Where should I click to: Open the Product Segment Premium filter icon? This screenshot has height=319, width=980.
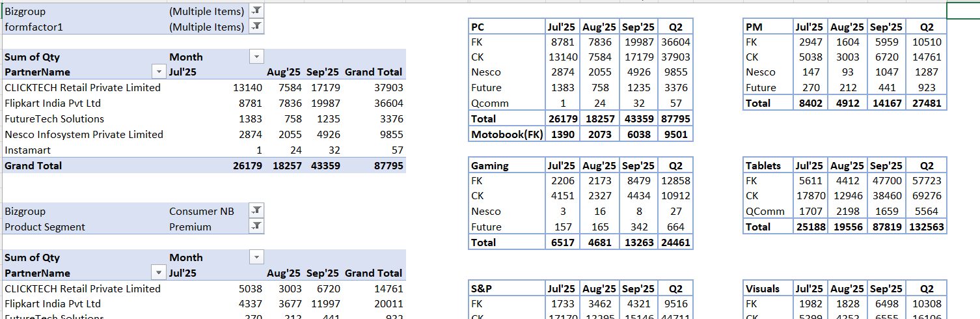[256, 226]
